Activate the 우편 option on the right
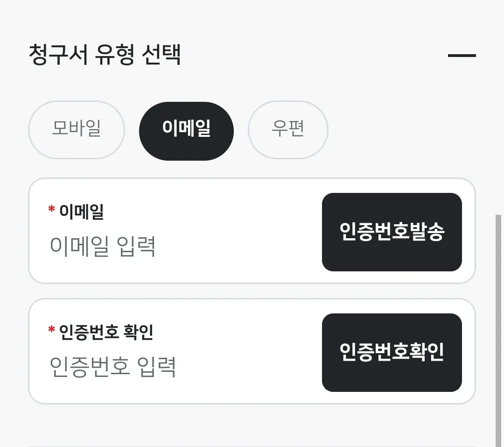This screenshot has height=447, width=504. 288,130
